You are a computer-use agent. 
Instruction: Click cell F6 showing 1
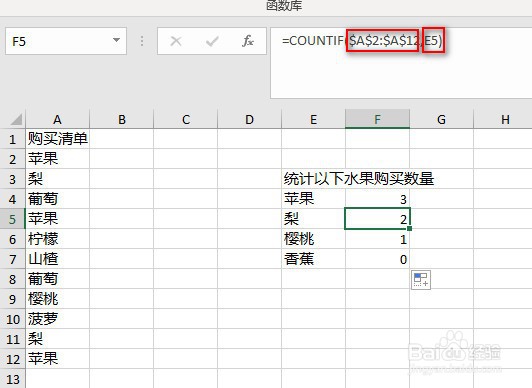377,239
